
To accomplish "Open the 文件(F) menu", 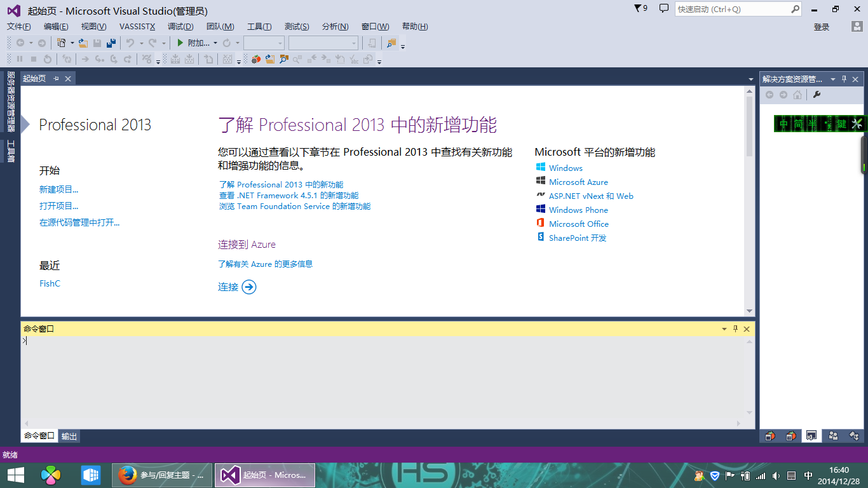I will 19,26.
